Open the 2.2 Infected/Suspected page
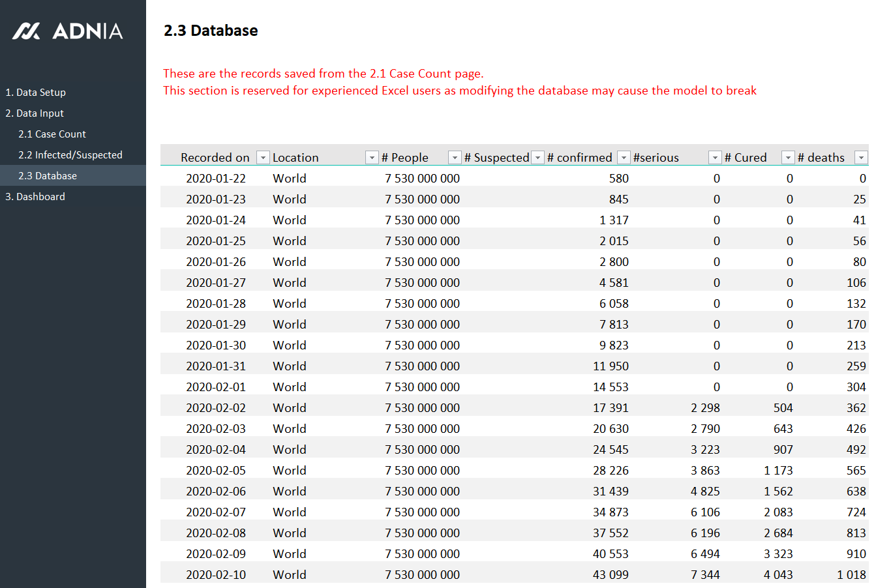The height and width of the screenshot is (588, 891). tap(70, 155)
